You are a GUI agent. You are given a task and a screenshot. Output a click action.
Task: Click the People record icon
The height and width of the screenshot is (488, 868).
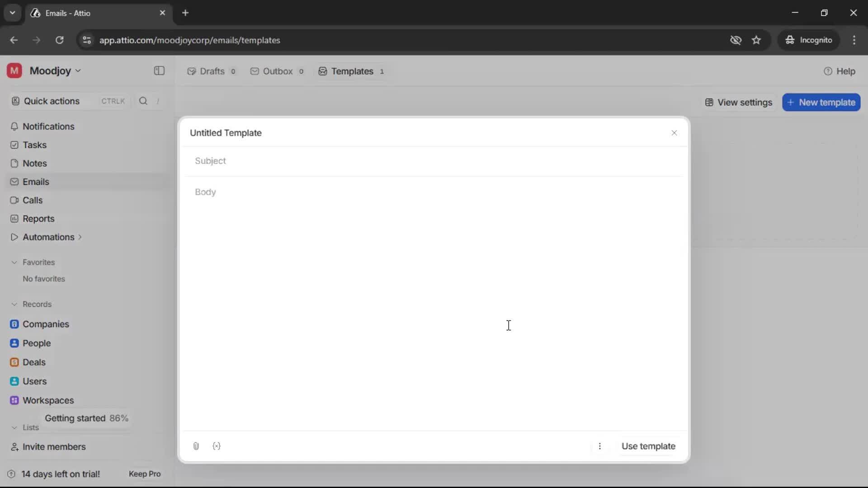point(14,343)
